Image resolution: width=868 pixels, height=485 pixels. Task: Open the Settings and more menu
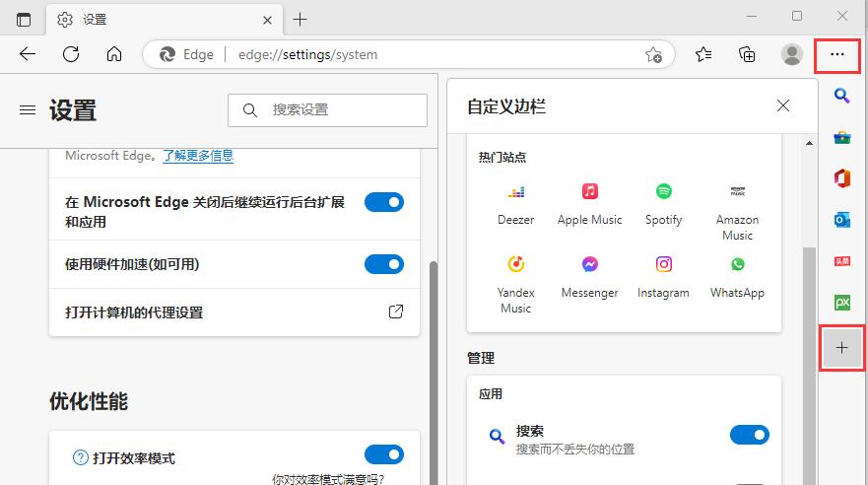point(837,54)
